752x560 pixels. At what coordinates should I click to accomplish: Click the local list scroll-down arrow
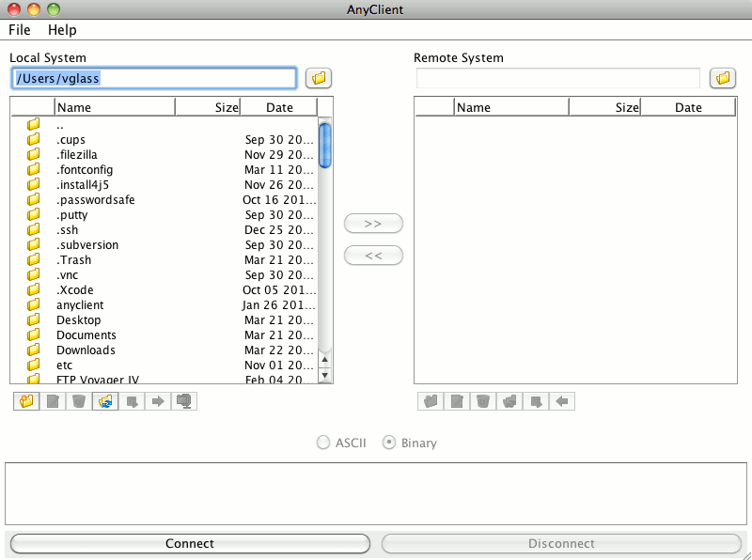325,375
